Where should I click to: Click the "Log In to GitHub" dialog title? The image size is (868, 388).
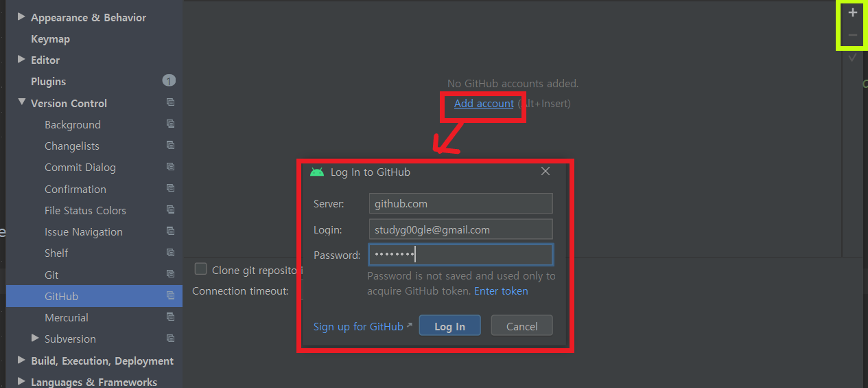pos(371,172)
